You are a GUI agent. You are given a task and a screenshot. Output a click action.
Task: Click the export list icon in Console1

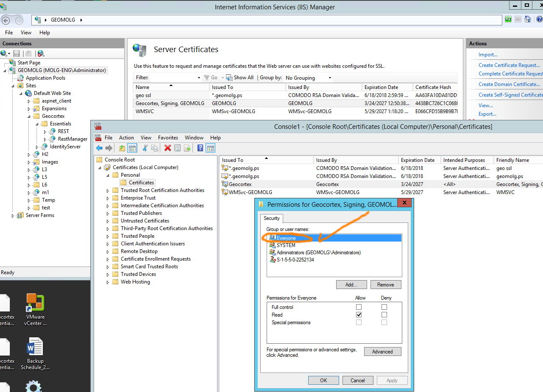point(187,148)
